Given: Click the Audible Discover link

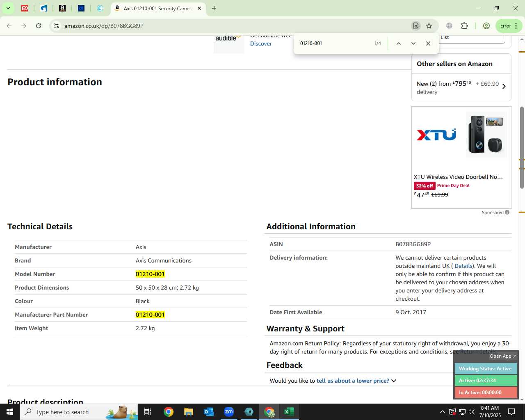Looking at the screenshot, I should 261,43.
